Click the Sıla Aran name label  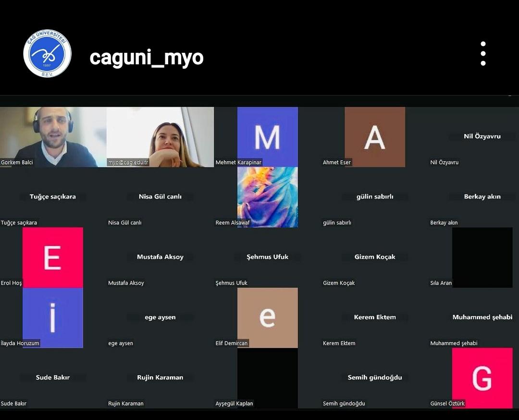[441, 283]
